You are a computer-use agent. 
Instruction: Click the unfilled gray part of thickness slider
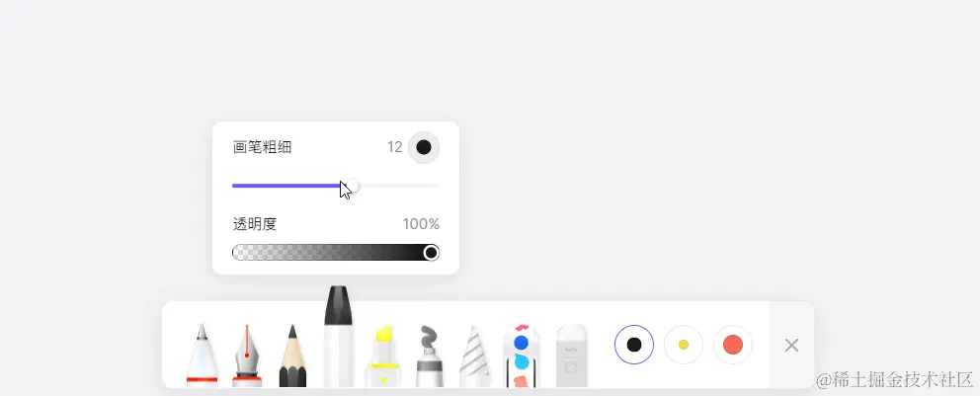pyautogui.click(x=399, y=186)
